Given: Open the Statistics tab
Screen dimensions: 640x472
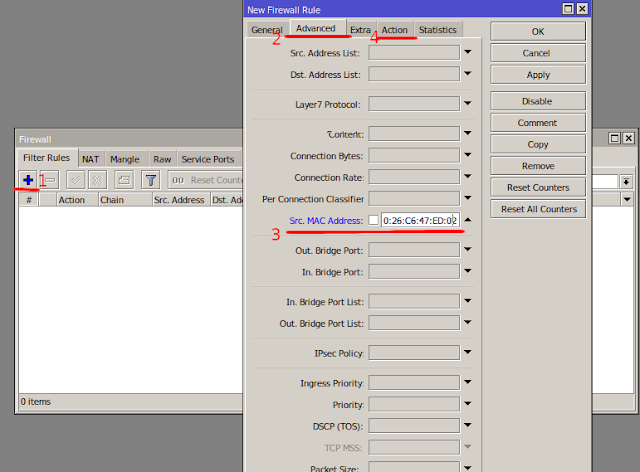Looking at the screenshot, I should click(438, 30).
